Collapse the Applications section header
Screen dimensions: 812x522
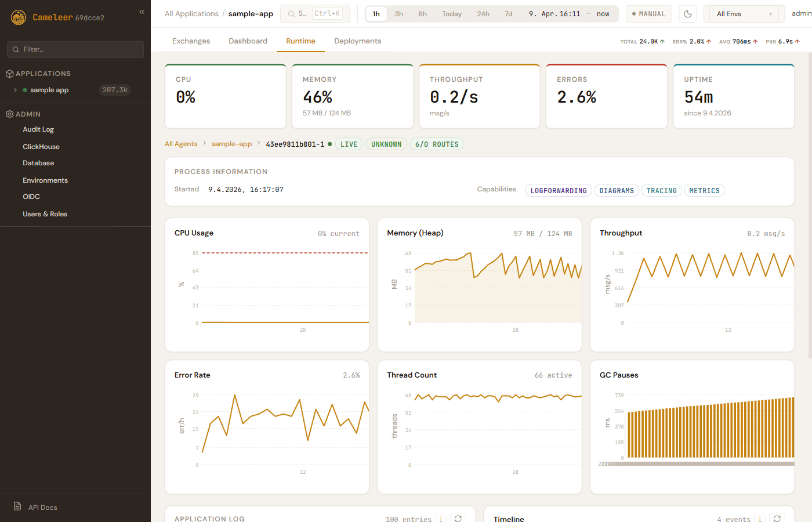[x=43, y=74]
